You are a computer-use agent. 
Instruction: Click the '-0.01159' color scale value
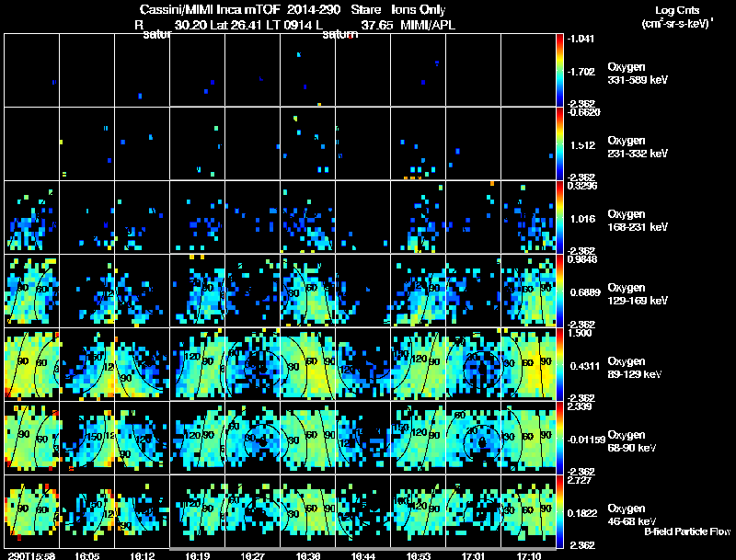[x=586, y=440]
